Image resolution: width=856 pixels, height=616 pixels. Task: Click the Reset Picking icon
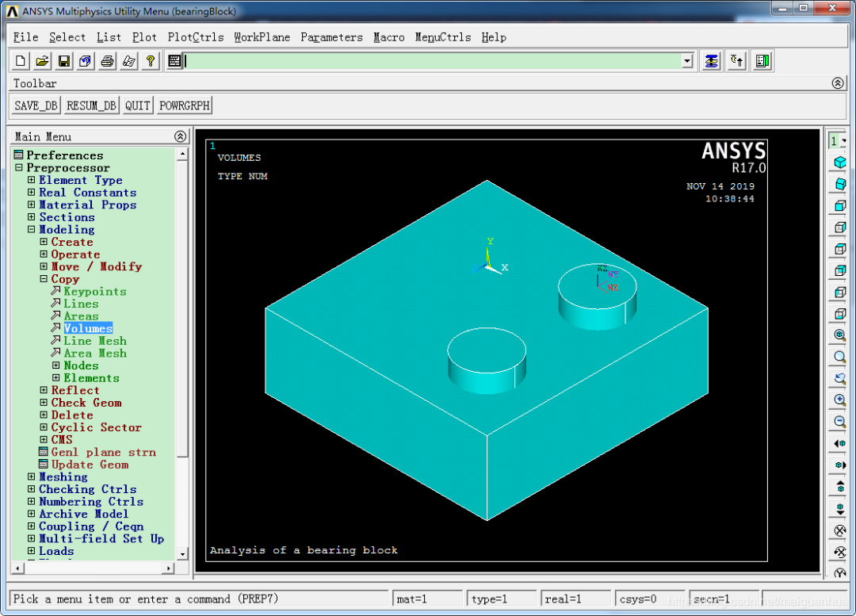(737, 61)
